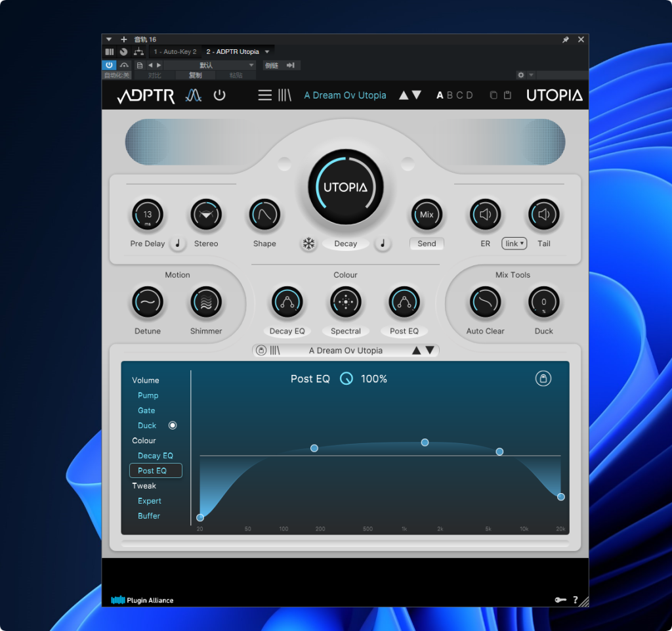Click the lower A Dream Ov Utopia preset name
Image resolution: width=672 pixels, height=631 pixels.
pyautogui.click(x=345, y=351)
